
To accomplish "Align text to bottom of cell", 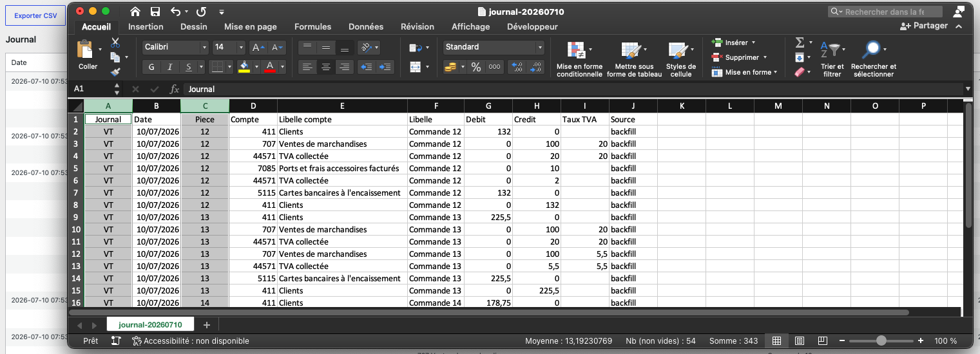I will coord(345,47).
